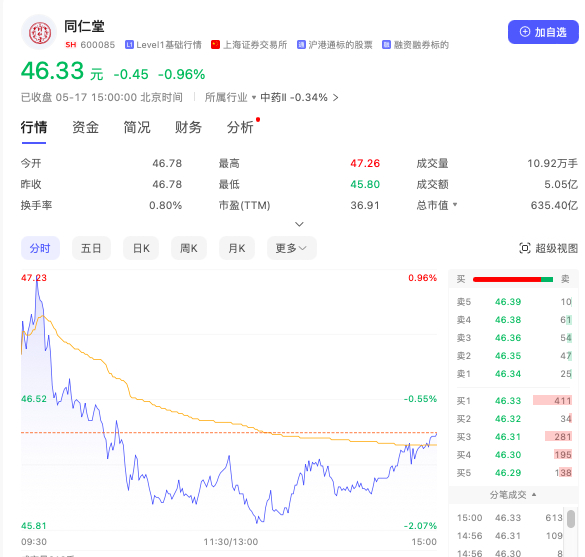Click the 同仁堂 company logo
585x557 pixels.
pos(39,33)
